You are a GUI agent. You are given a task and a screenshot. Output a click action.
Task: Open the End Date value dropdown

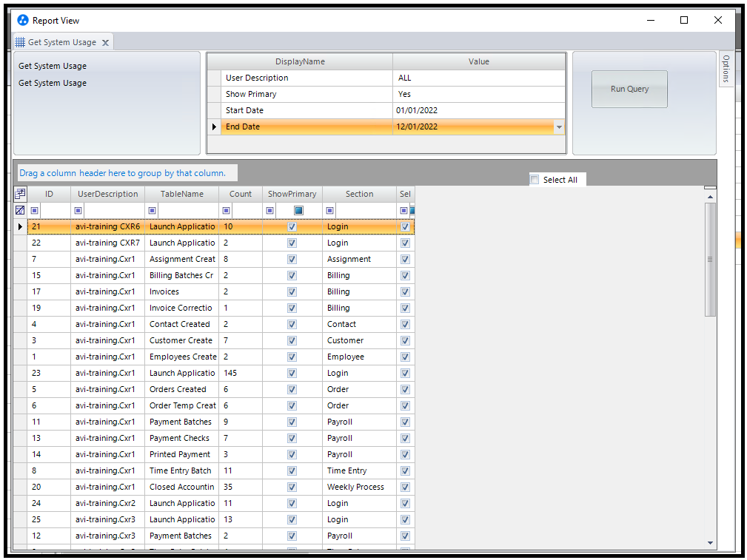point(559,126)
